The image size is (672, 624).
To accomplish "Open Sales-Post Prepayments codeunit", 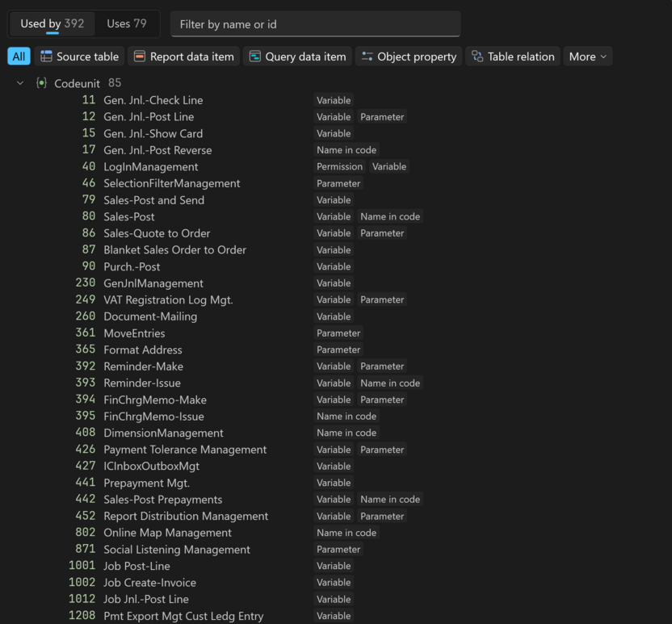I will pyautogui.click(x=163, y=500).
